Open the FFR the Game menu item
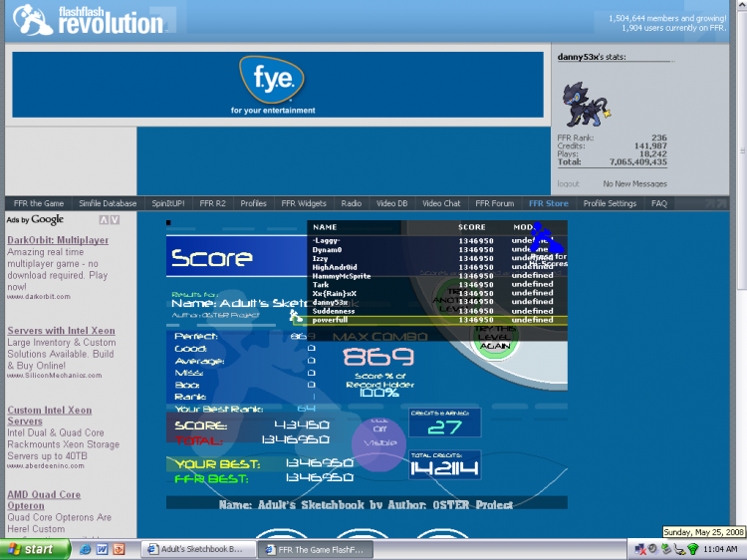 click(x=39, y=203)
